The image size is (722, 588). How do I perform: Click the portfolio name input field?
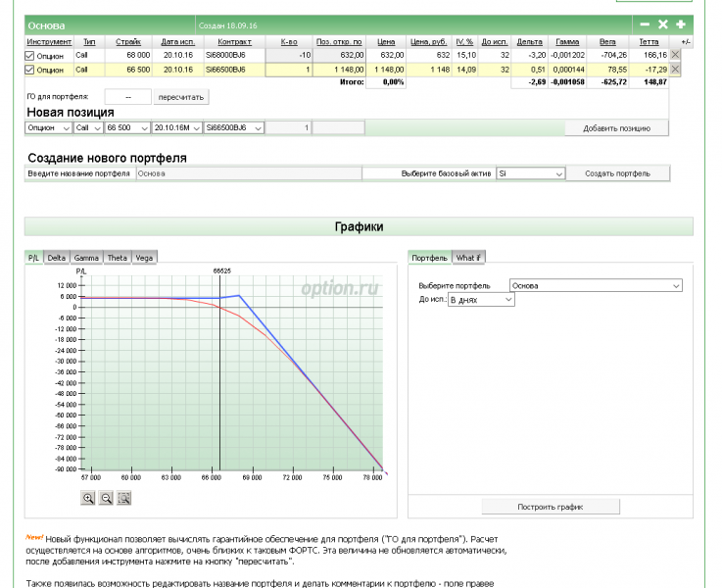point(247,173)
